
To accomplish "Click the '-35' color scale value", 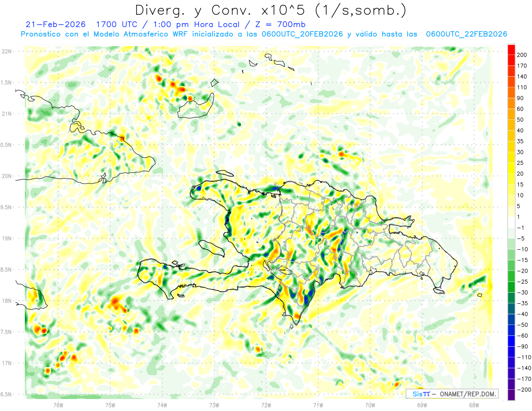I will [x=523, y=303].
